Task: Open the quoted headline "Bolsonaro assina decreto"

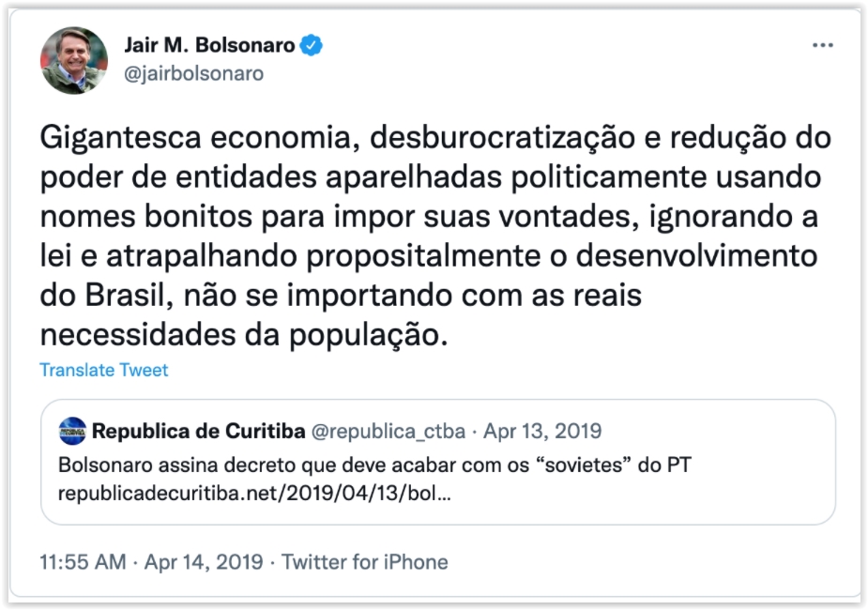Action: tap(375, 465)
